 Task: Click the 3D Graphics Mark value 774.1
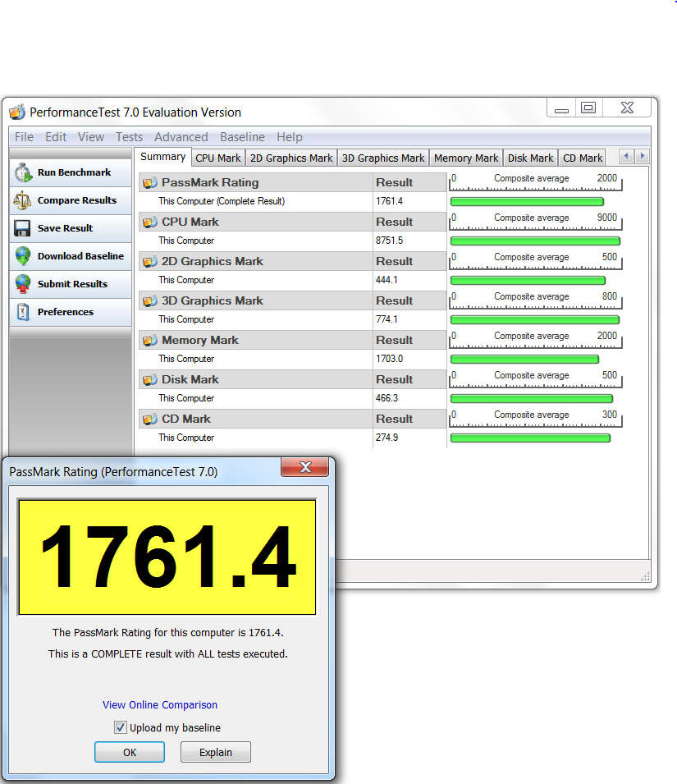(387, 319)
